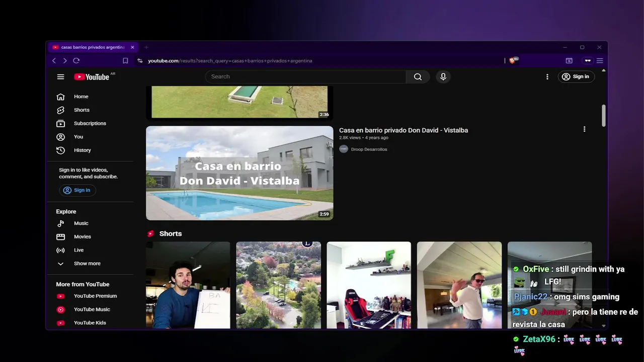
Task: Click the address bar URL
Action: (x=230, y=61)
